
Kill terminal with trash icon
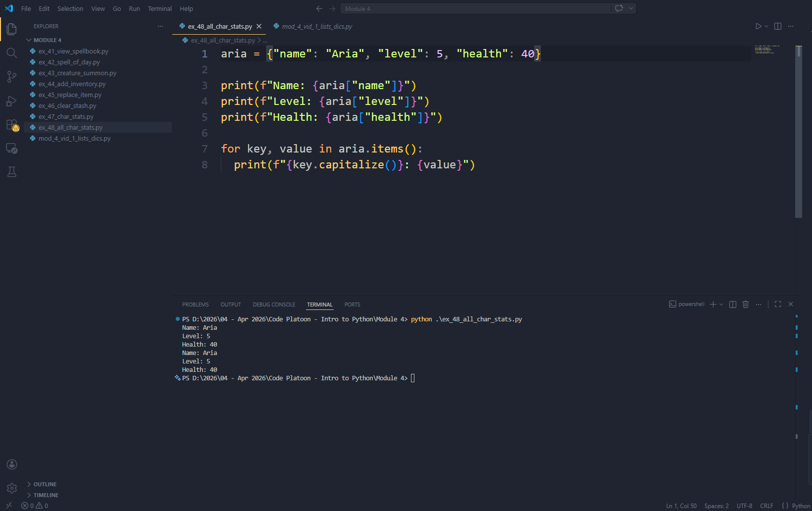pos(746,305)
